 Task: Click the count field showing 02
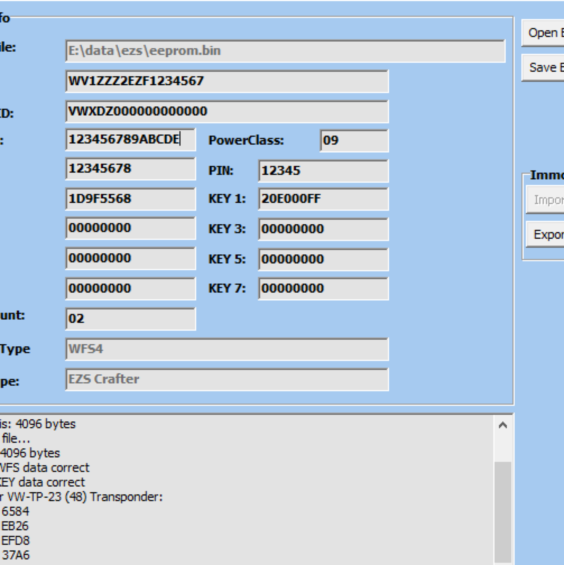130,319
